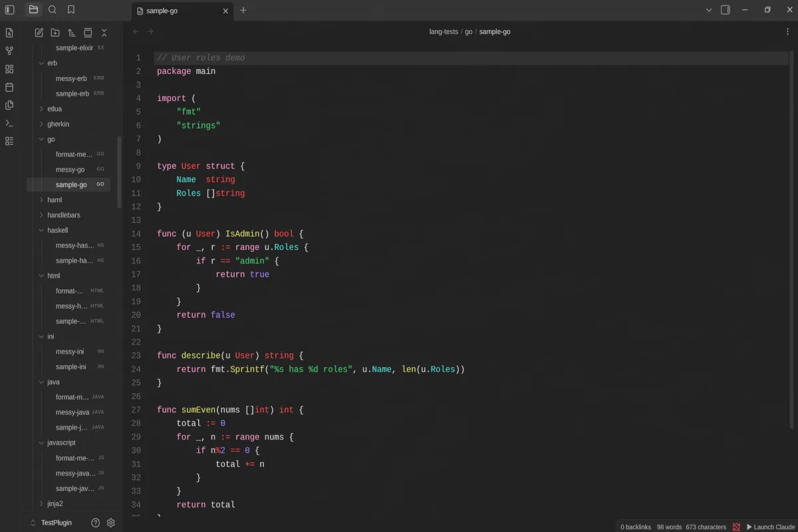Click the four-squares ribbon icon
The height and width of the screenshot is (532, 798).
tap(9, 68)
